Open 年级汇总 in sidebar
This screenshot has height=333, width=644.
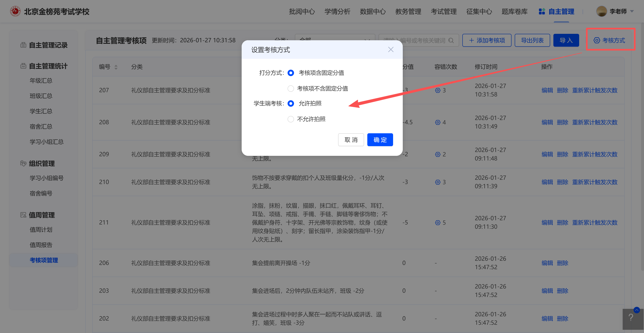click(41, 81)
